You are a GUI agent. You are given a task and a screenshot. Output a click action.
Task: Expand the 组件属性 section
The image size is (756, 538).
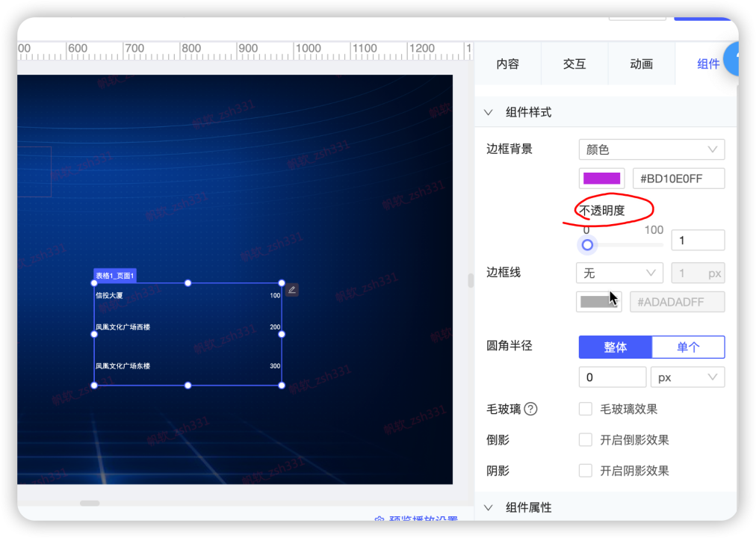(489, 507)
